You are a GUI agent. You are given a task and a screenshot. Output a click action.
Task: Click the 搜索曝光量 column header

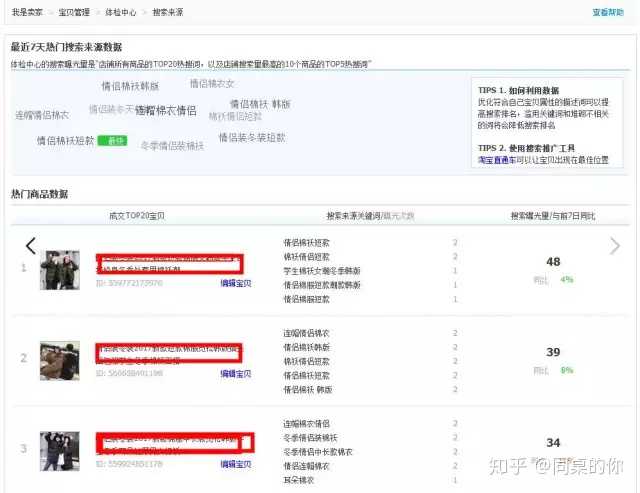tap(552, 216)
